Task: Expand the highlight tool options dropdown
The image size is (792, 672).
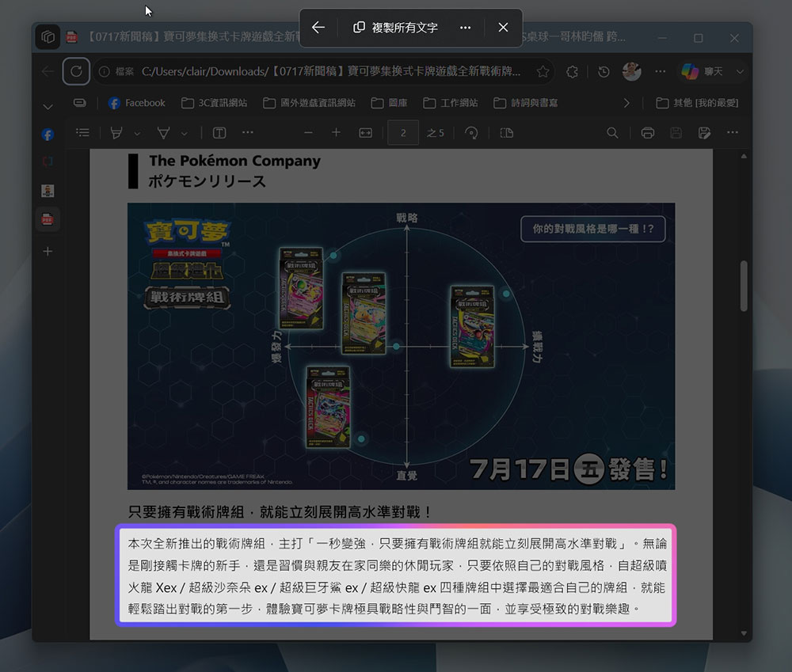Action: [x=137, y=133]
